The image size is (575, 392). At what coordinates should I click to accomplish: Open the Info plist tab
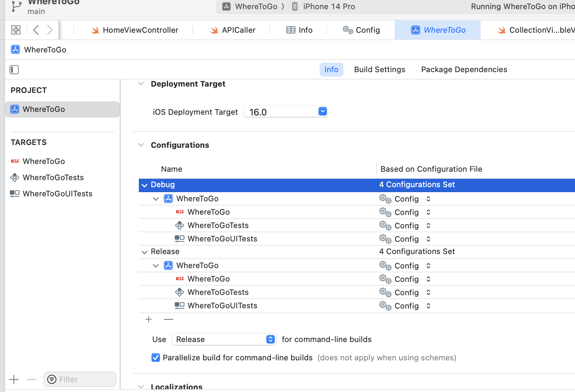(299, 30)
